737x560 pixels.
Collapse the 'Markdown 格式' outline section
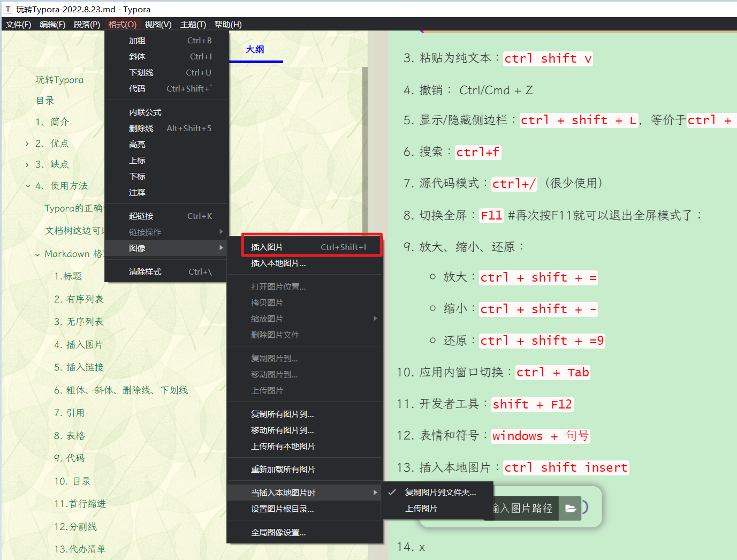pos(37,254)
